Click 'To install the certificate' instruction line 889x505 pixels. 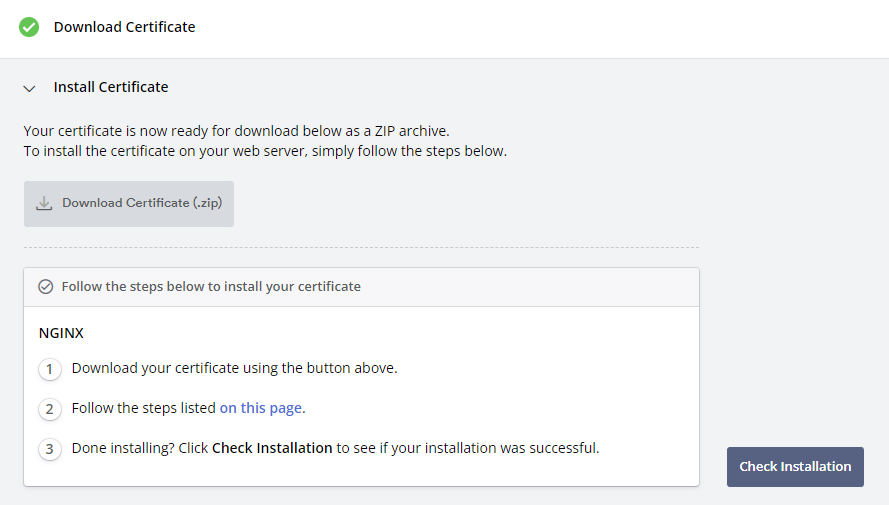click(x=265, y=151)
